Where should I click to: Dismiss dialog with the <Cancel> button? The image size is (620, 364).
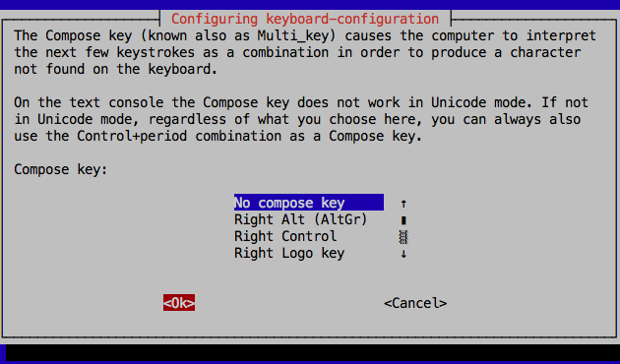pos(415,303)
